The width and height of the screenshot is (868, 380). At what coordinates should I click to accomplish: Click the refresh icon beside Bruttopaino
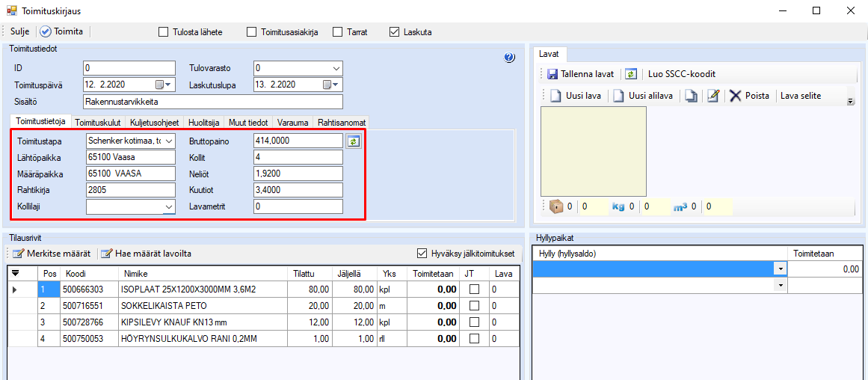353,141
